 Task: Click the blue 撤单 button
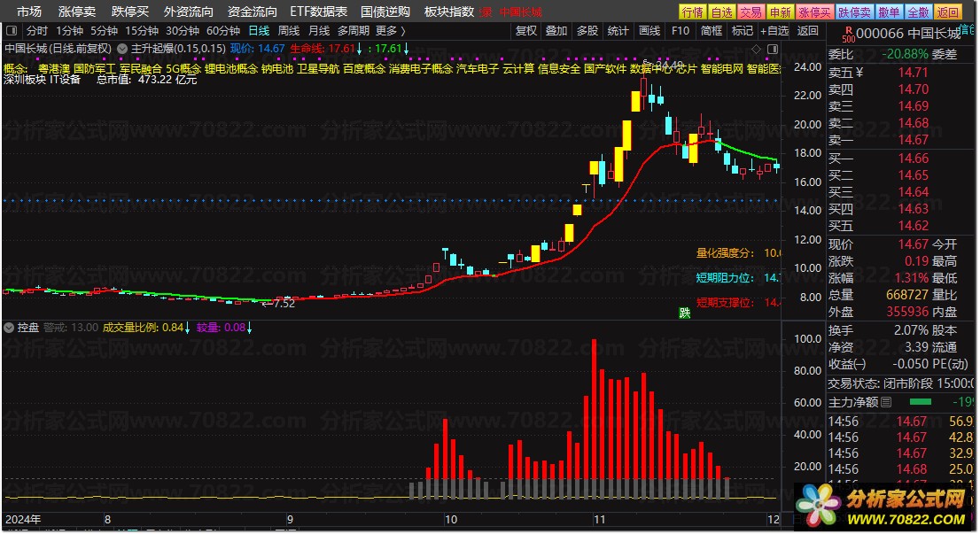[x=889, y=12]
